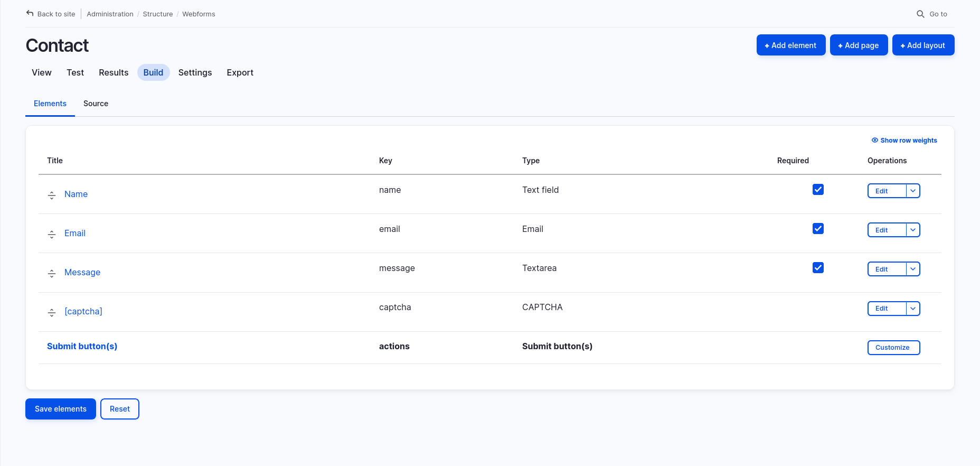Click the Operations column header
980x466 pixels.
pyautogui.click(x=887, y=161)
